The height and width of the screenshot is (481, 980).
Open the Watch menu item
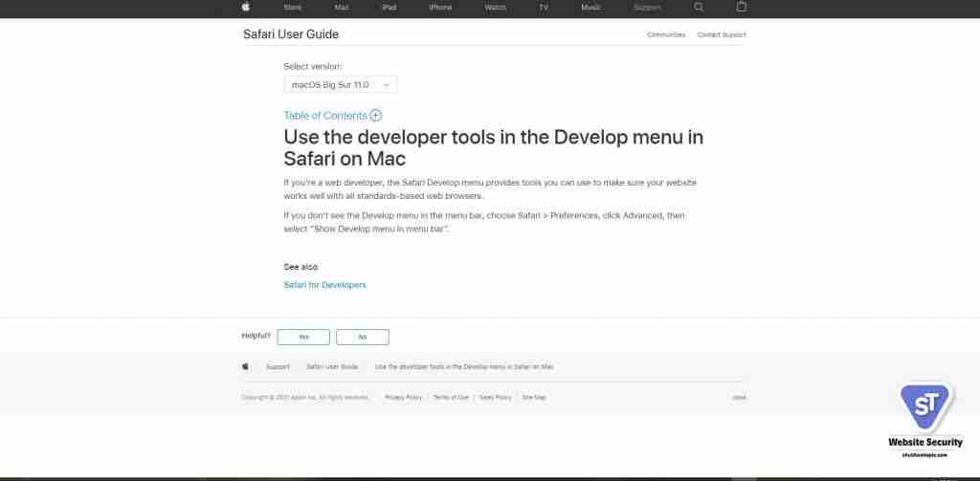(x=495, y=8)
